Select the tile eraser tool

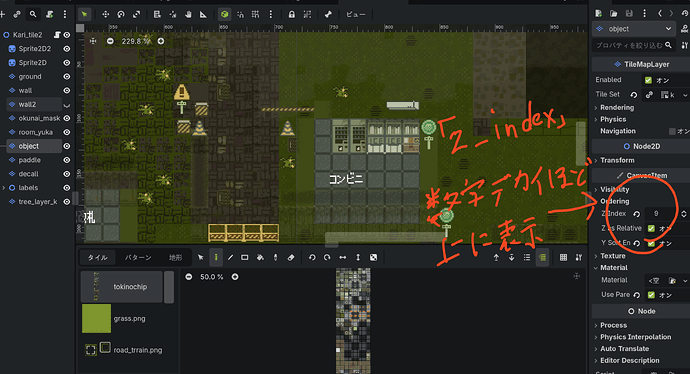coord(291,257)
